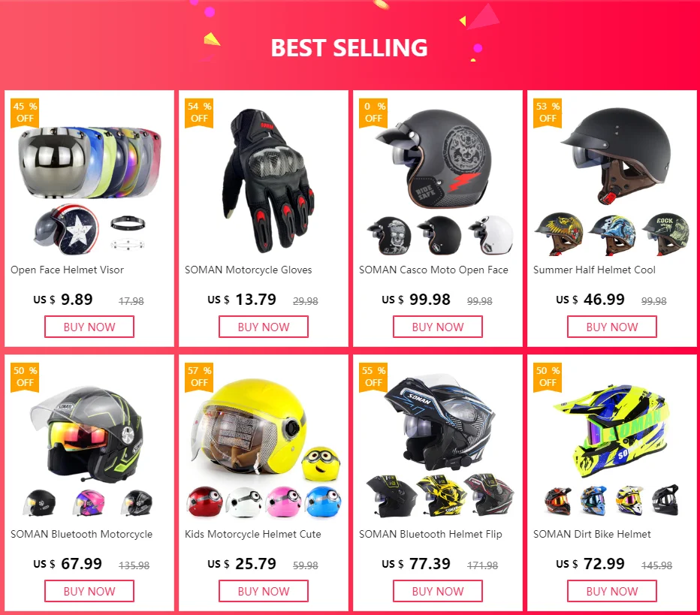Click Buy Now under SOMAN Casco Moto
Screen dimensions: 700x615
[437, 327]
